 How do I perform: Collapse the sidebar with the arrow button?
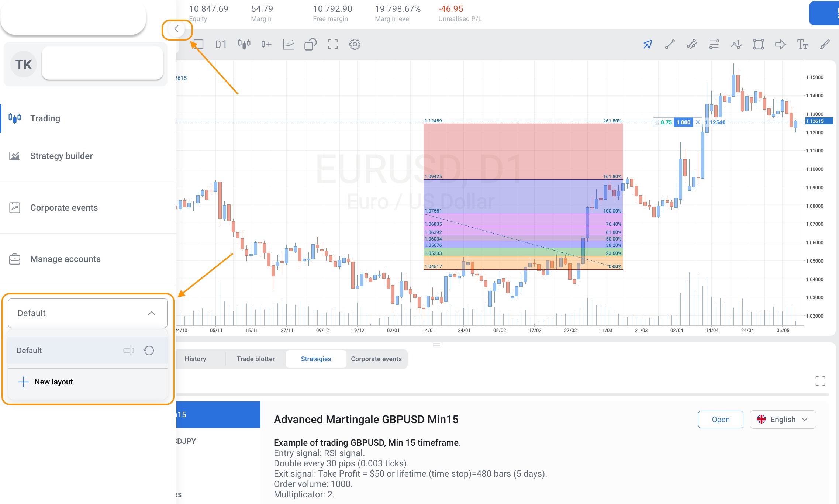(x=177, y=29)
